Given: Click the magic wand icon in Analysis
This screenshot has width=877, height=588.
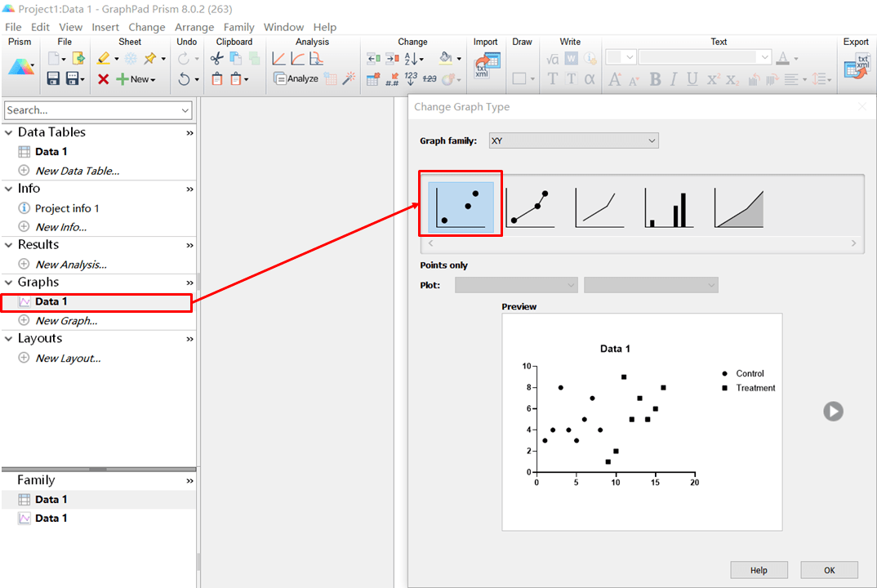Looking at the screenshot, I should point(349,79).
